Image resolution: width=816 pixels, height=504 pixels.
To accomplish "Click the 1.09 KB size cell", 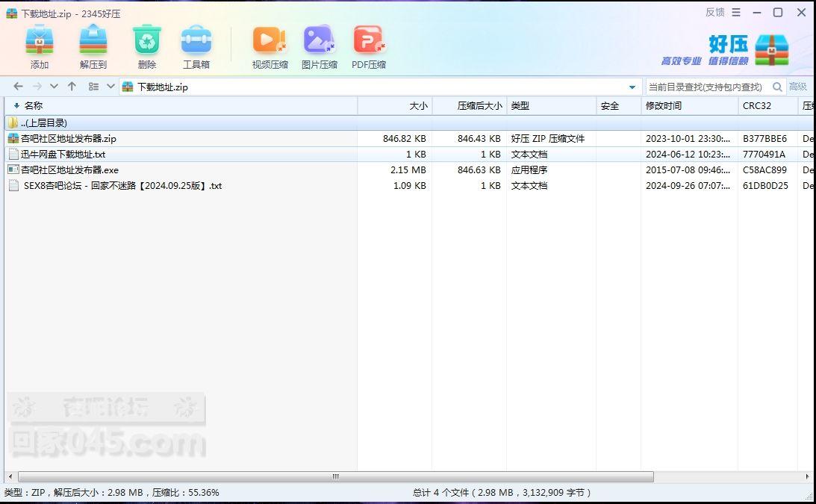I will click(410, 185).
